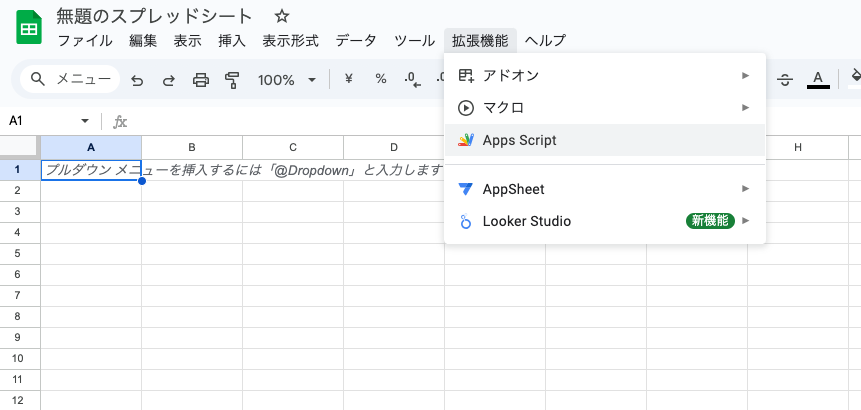Image resolution: width=861 pixels, height=410 pixels.
Task: Select column B header
Action: [192, 148]
